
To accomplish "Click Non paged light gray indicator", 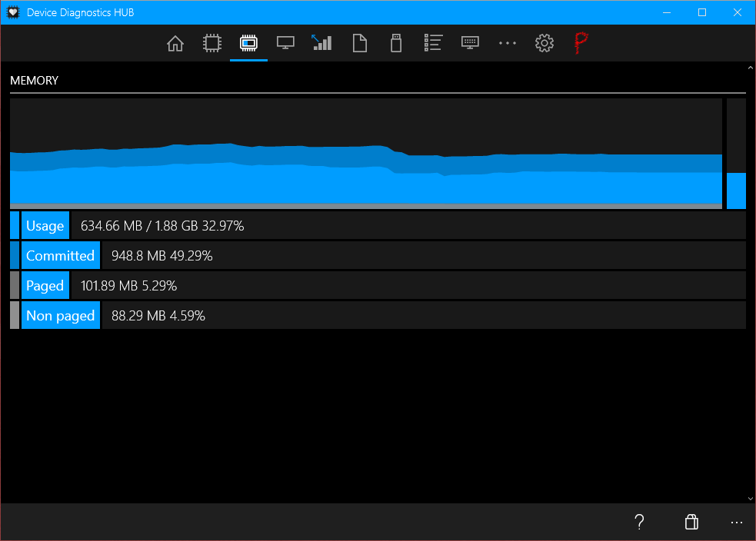I will [x=15, y=315].
